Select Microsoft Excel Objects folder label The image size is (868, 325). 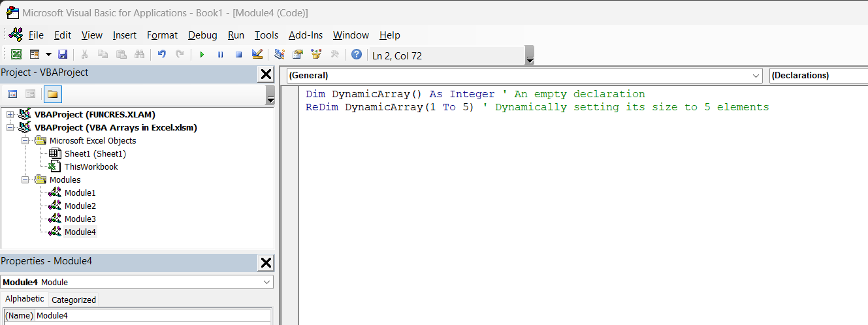point(93,141)
